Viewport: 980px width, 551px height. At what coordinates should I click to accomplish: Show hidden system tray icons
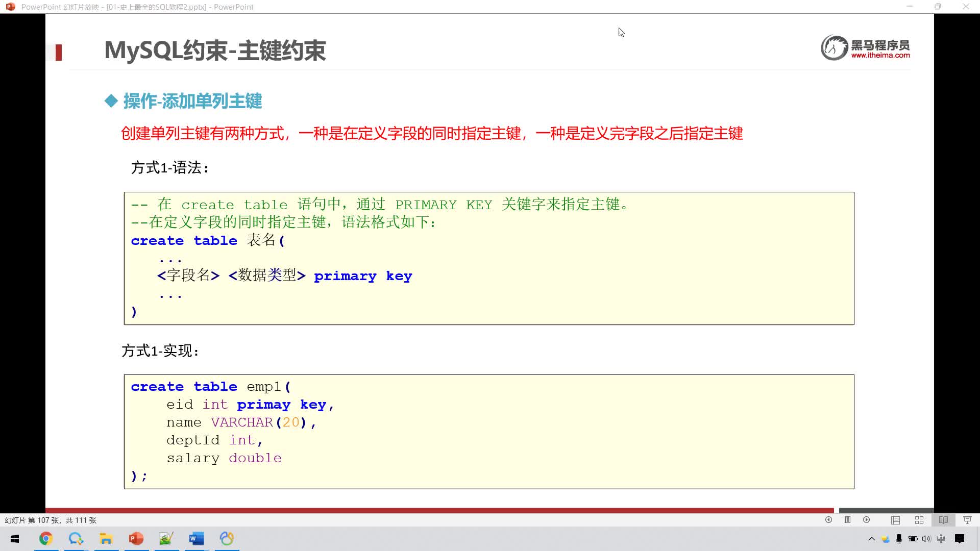tap(872, 539)
